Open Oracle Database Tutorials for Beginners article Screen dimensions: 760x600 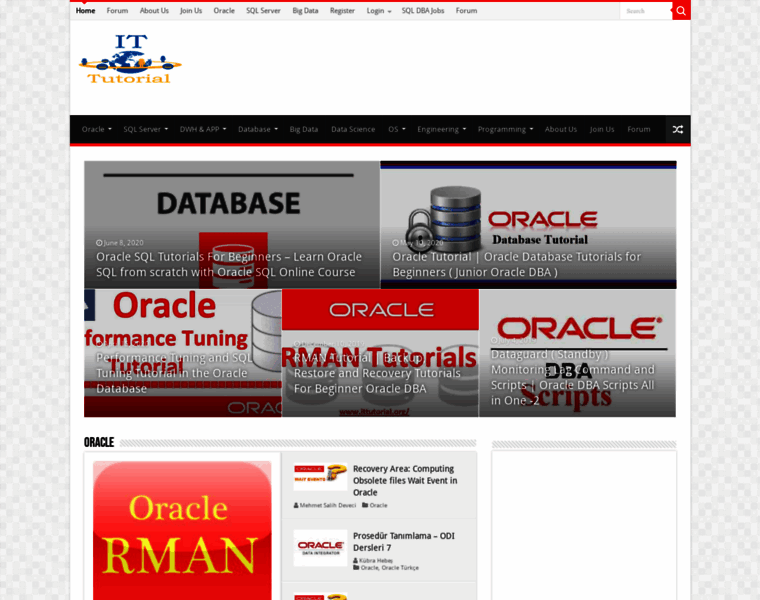click(517, 265)
